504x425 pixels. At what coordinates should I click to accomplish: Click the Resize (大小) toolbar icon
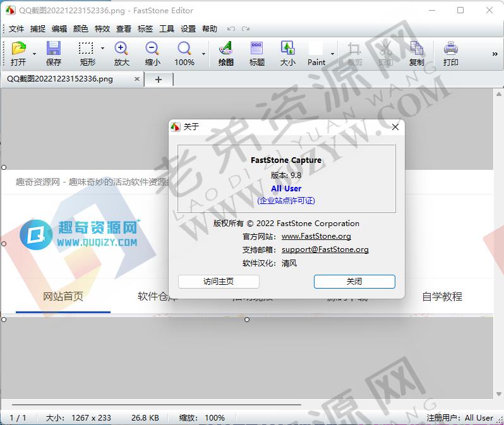(x=287, y=48)
